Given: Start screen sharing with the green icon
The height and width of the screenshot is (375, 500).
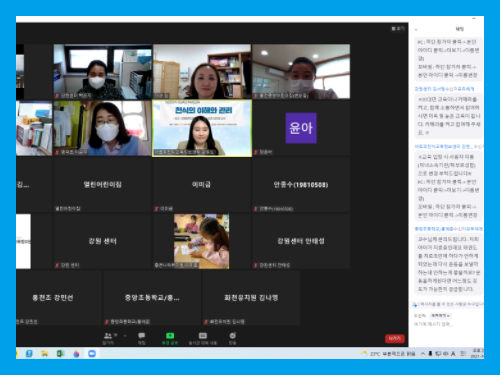Looking at the screenshot, I should [x=170, y=338].
